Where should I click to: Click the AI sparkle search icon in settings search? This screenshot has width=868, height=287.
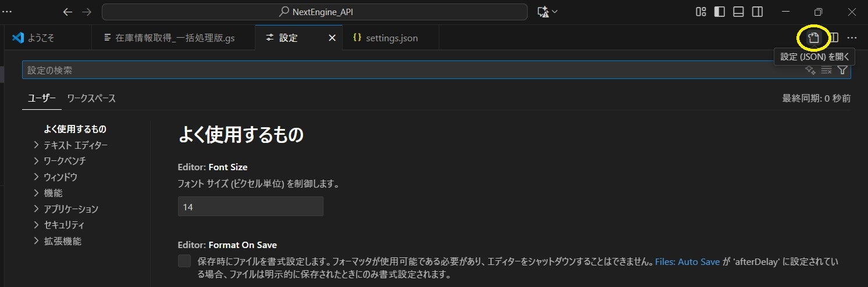[x=810, y=70]
